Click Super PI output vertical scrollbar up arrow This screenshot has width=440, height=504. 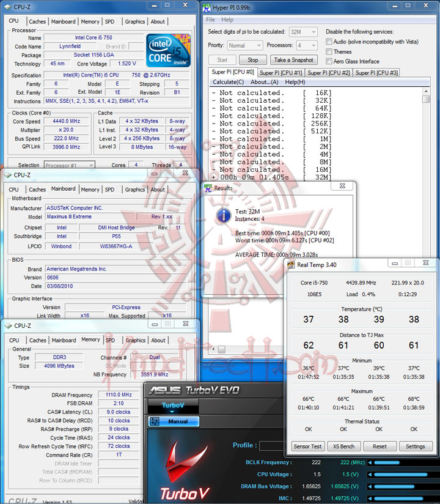pyautogui.click(x=426, y=91)
